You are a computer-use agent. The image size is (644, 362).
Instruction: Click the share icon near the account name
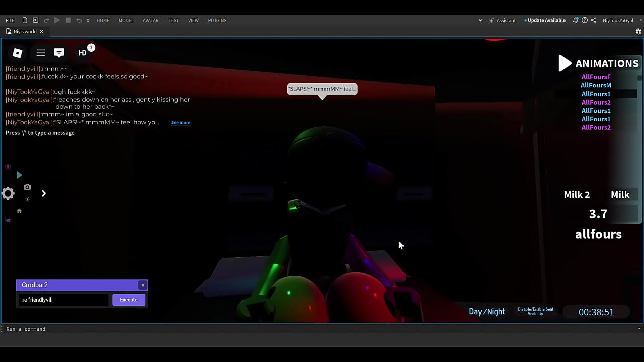tap(593, 20)
